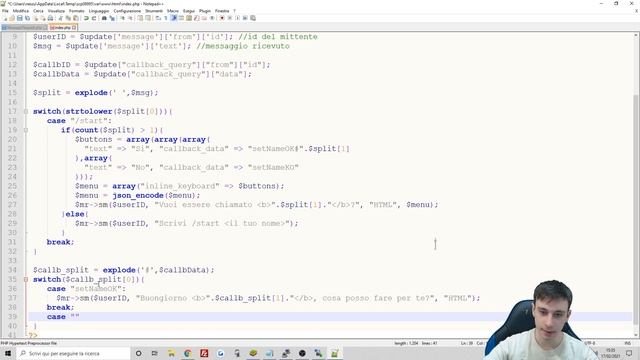The height and width of the screenshot is (360, 640).
Task: Open the Visualizza menu
Action: pyautogui.click(x=56, y=11)
